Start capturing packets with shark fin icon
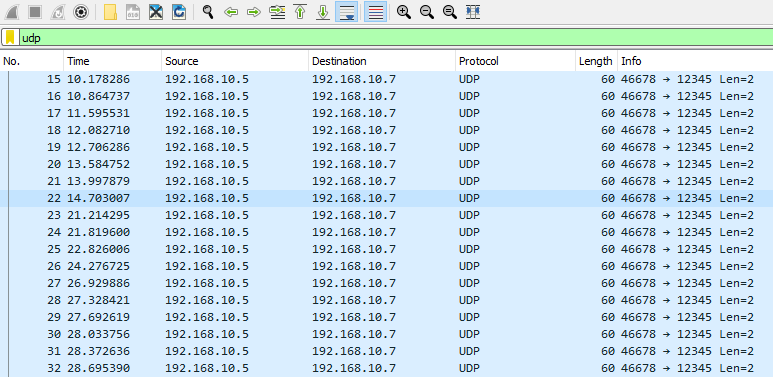This screenshot has width=773, height=377. coord(12,12)
